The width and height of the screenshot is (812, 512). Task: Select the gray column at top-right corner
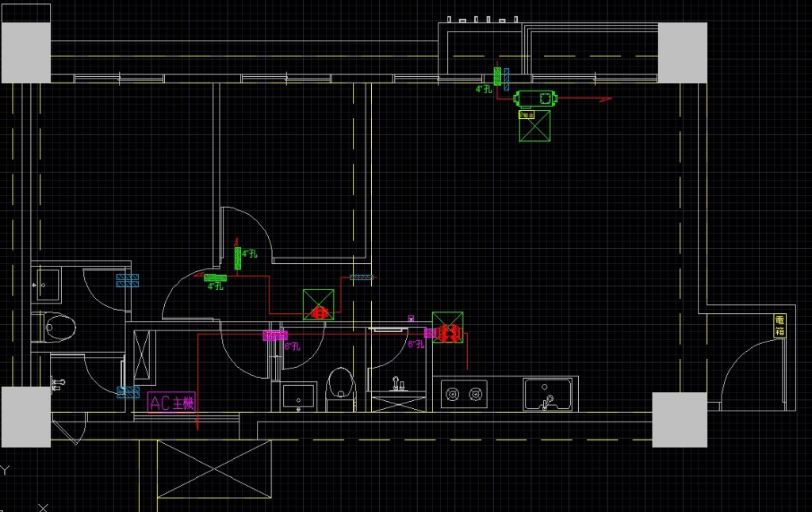pos(682,52)
